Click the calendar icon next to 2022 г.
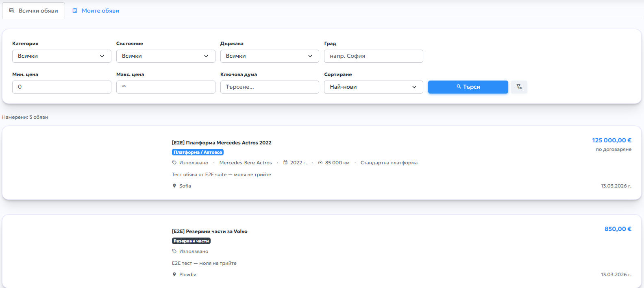This screenshot has width=644, height=288. [x=285, y=163]
